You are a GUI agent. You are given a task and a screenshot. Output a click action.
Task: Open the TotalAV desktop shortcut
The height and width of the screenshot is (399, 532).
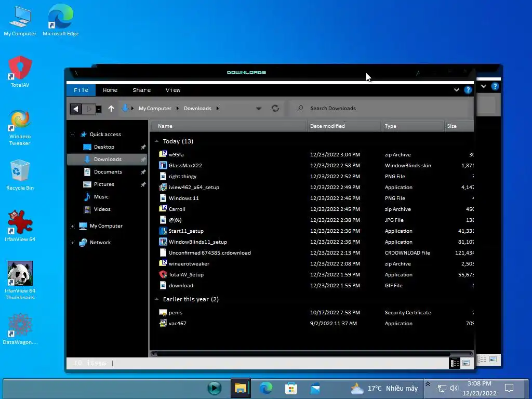(x=20, y=72)
